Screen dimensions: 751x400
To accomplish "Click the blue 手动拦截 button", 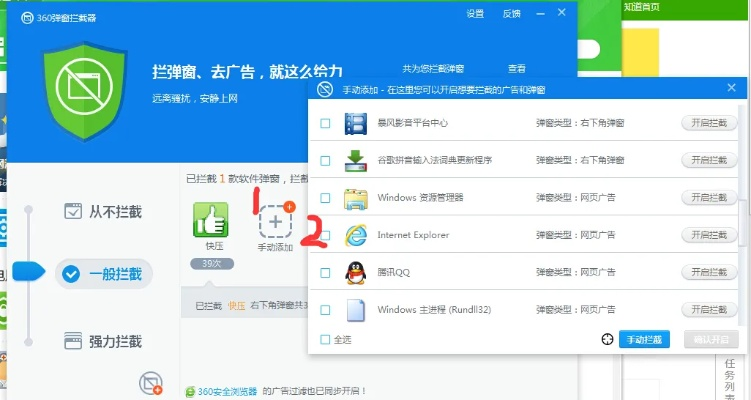I will coord(644,340).
